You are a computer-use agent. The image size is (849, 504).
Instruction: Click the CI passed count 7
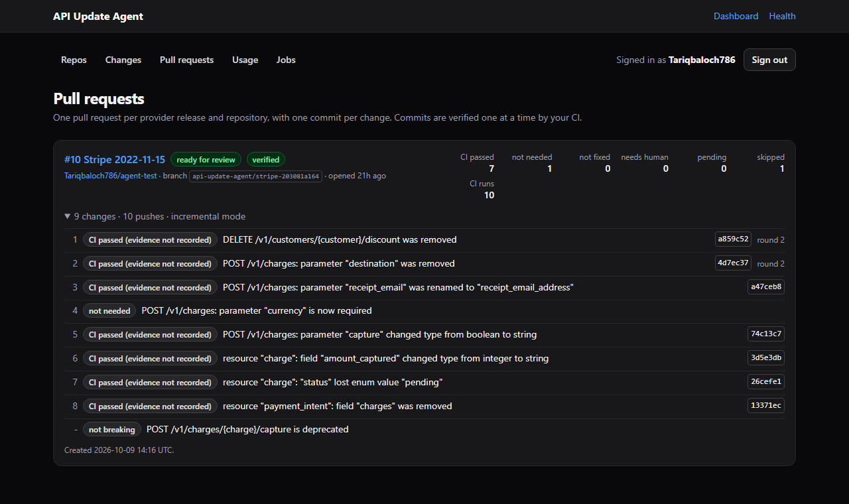point(491,168)
